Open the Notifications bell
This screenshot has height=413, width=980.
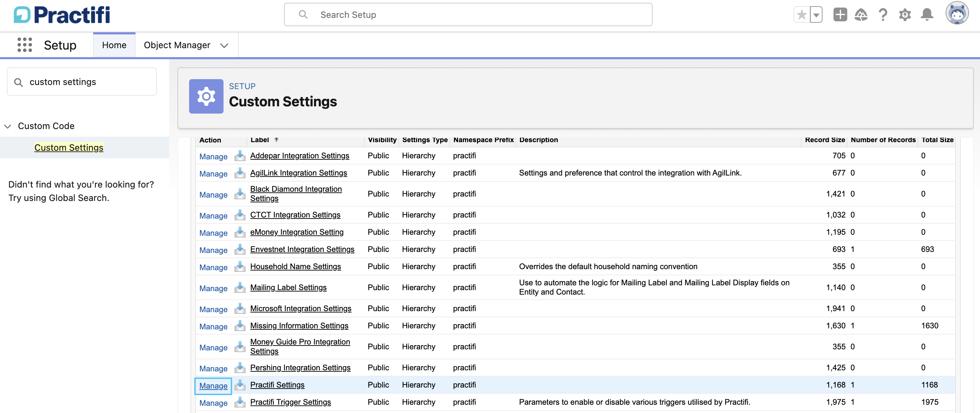point(927,15)
